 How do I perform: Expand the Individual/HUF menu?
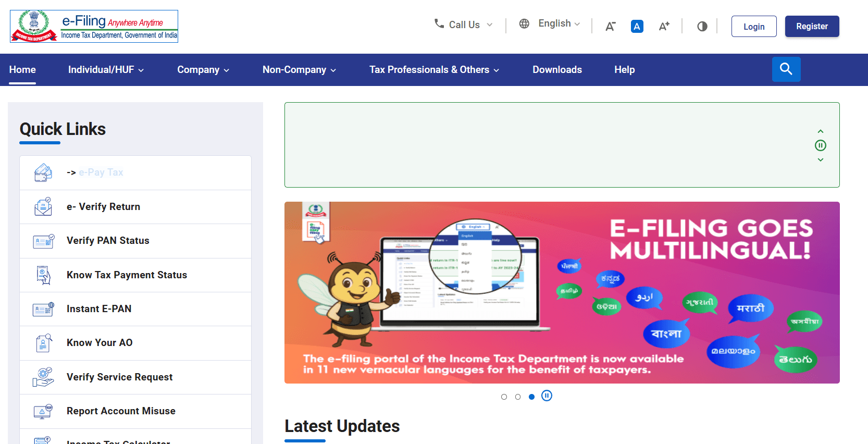point(106,70)
